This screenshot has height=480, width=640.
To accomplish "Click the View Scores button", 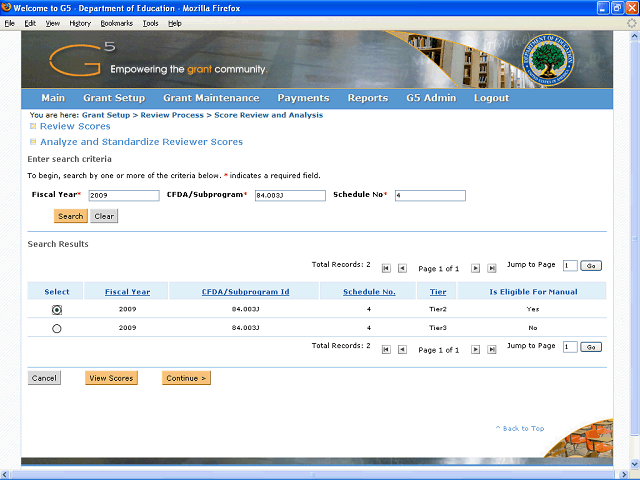I will point(111,378).
